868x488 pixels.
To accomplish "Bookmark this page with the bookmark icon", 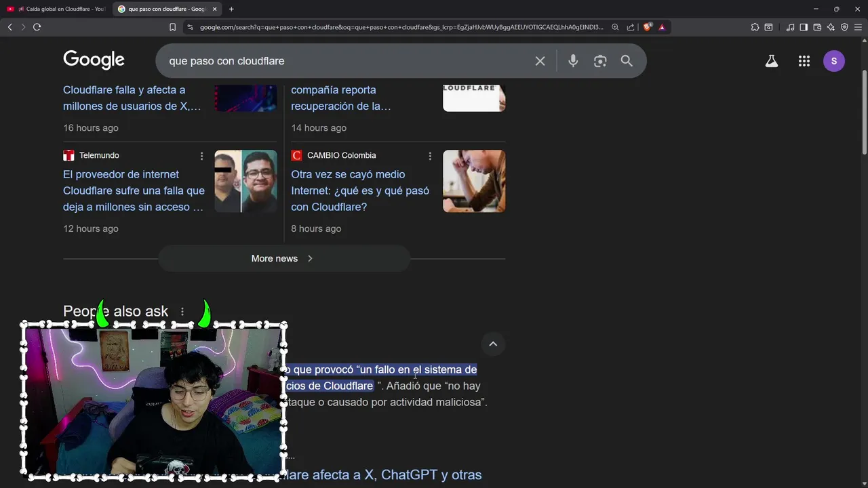I will pos(172,27).
